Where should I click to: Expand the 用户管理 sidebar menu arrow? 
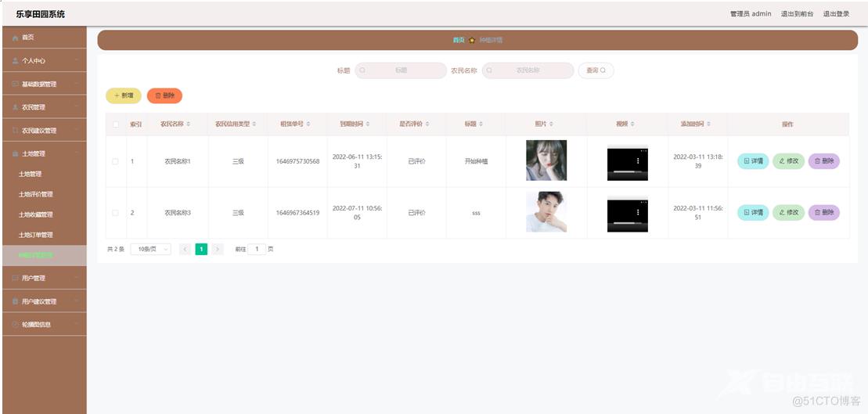pyautogui.click(x=77, y=278)
